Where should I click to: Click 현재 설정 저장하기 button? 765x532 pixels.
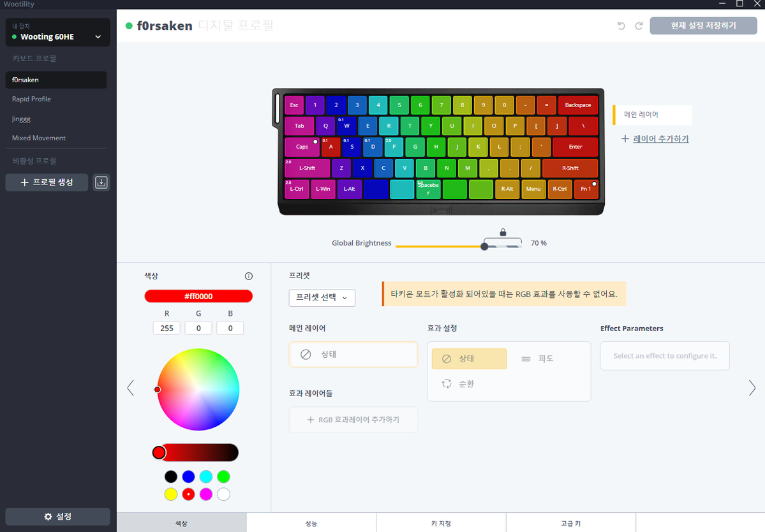click(703, 26)
